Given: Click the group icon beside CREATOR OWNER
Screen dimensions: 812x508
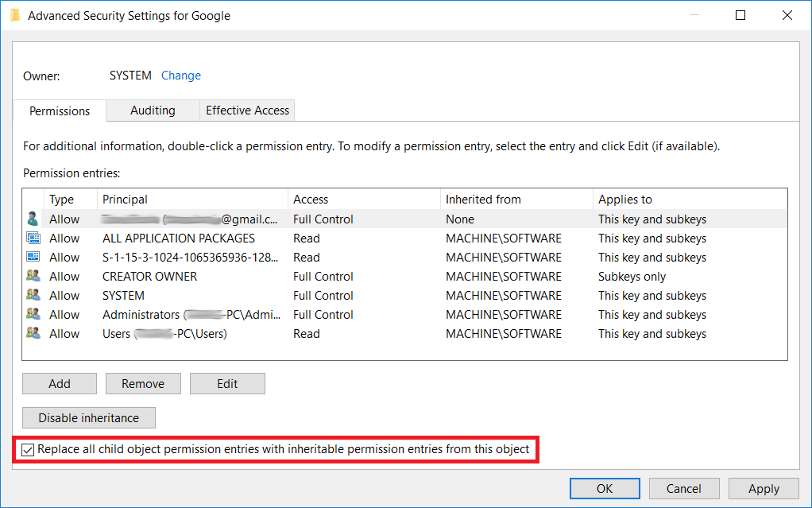Looking at the screenshot, I should pyautogui.click(x=33, y=276).
